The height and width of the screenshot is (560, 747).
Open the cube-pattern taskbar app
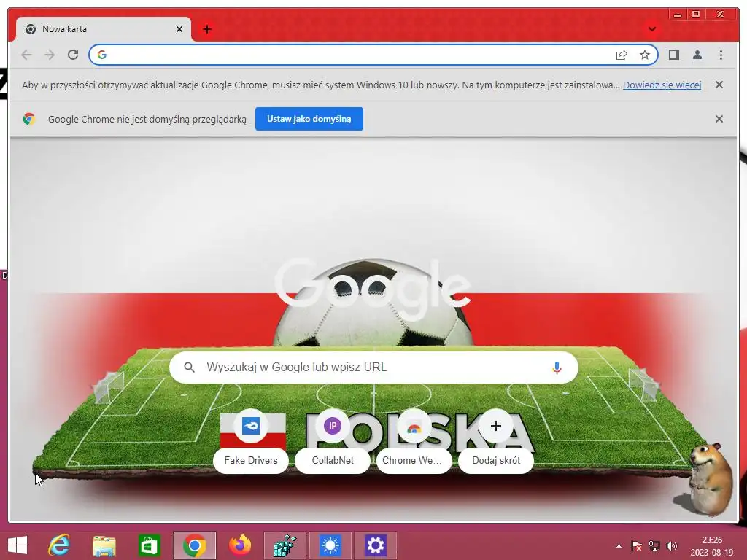pos(285,545)
